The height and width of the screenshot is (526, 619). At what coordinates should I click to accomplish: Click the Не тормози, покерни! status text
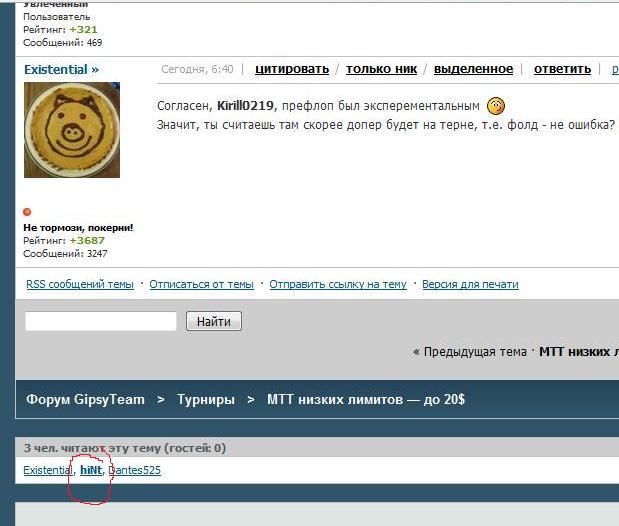78,228
